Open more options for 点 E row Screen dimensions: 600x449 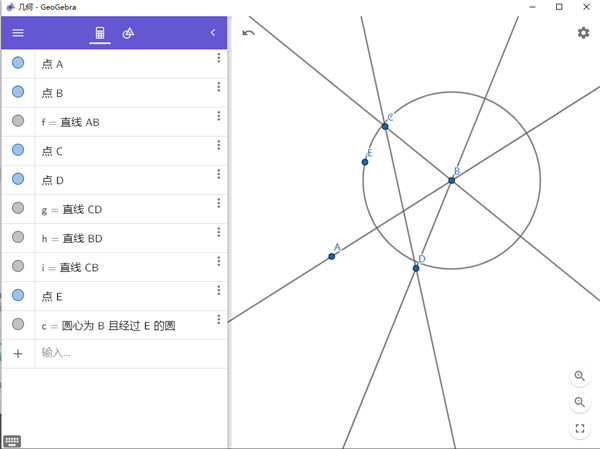click(x=218, y=290)
